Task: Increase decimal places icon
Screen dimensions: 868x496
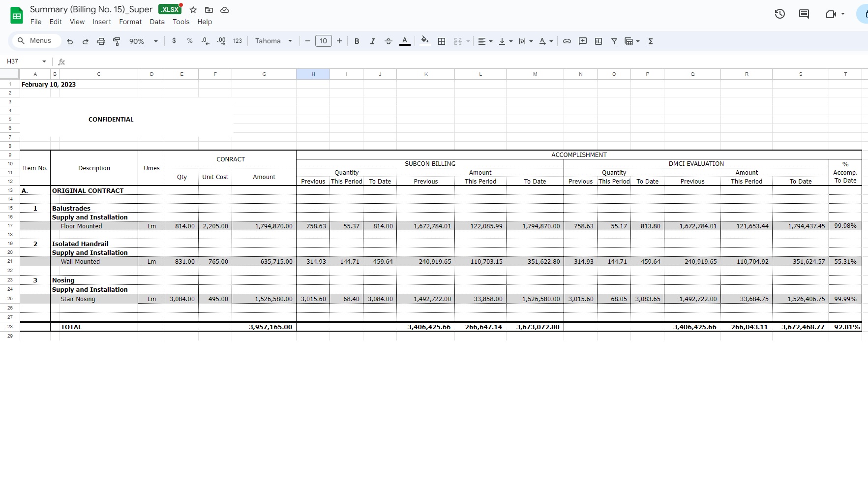Action: [x=221, y=41]
